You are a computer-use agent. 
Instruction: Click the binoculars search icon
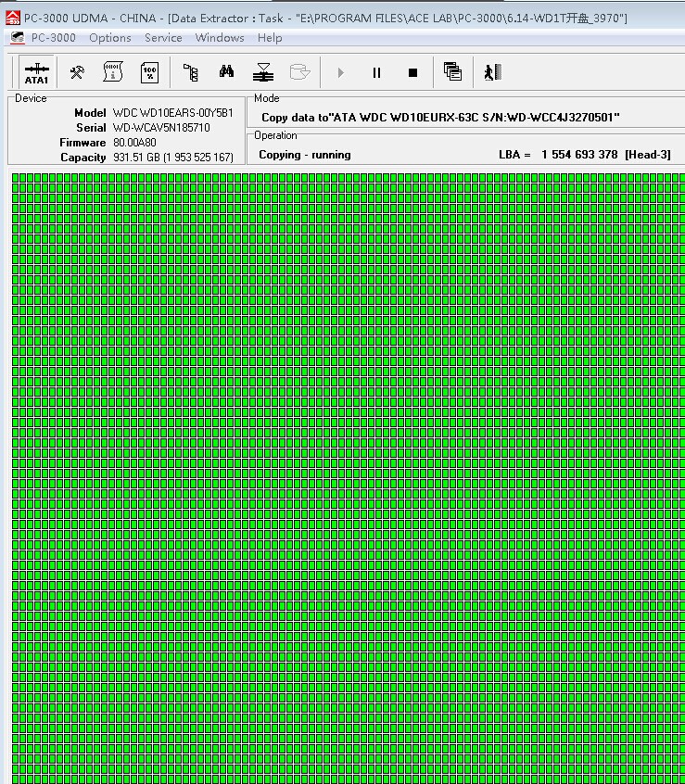[x=226, y=72]
